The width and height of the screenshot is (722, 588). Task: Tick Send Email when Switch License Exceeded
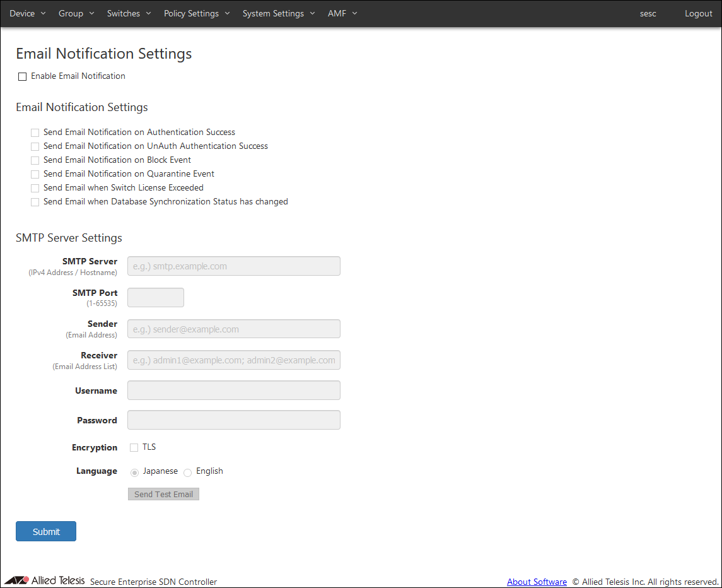coord(35,188)
